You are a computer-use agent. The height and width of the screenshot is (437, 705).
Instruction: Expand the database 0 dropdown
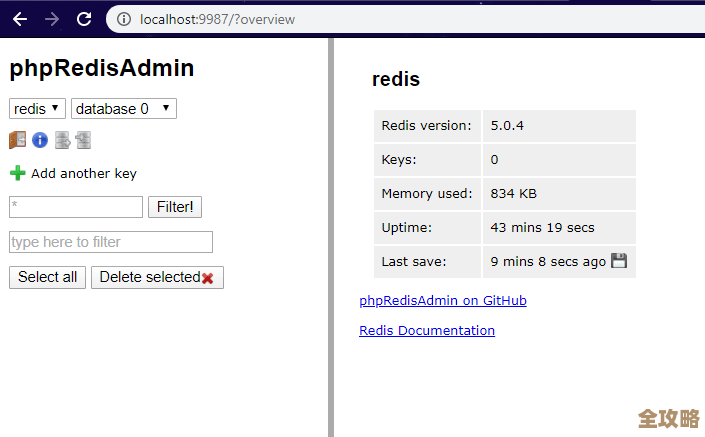[x=124, y=108]
